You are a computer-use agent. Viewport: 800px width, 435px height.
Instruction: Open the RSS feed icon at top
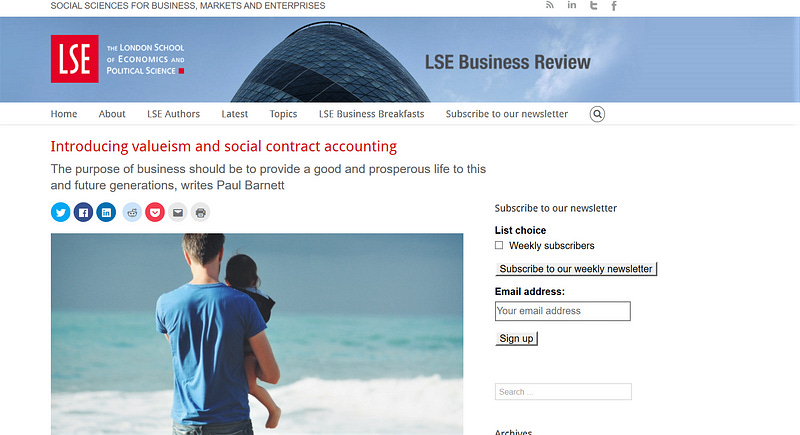point(549,5)
